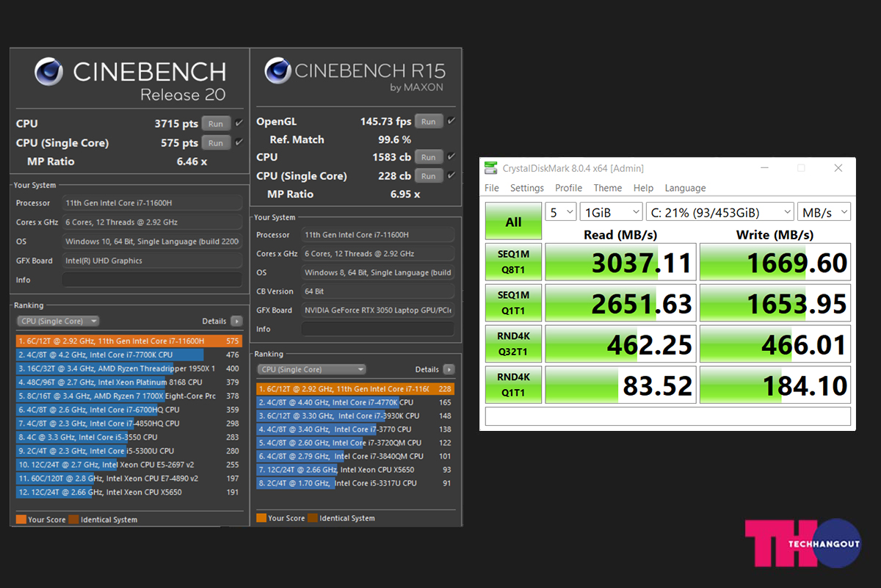Toggle CPU (Single Core) checkbox in Cinebench R20
The height and width of the screenshot is (588, 881).
pos(239,142)
